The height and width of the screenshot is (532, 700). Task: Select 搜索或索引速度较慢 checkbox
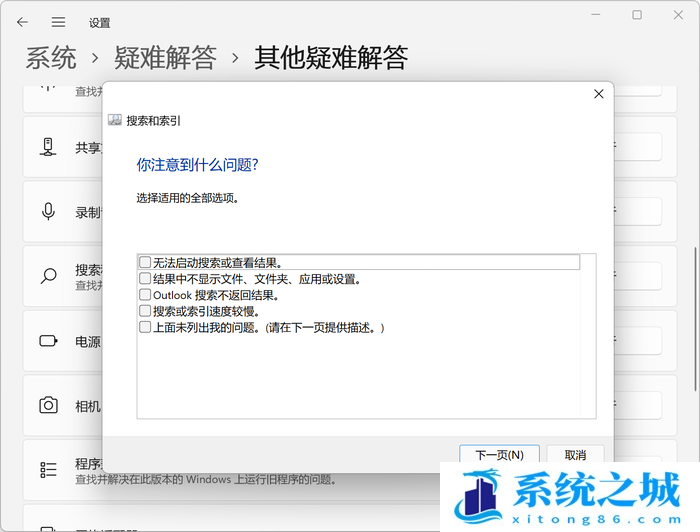pos(145,311)
